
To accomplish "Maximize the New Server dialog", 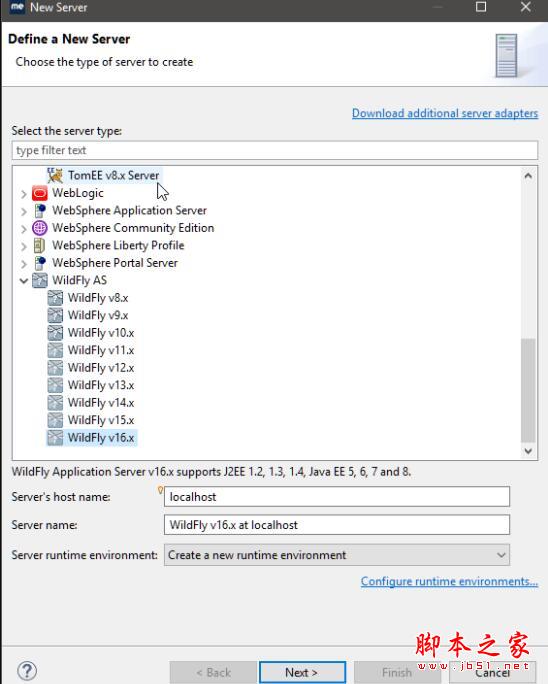I will tap(481, 7).
